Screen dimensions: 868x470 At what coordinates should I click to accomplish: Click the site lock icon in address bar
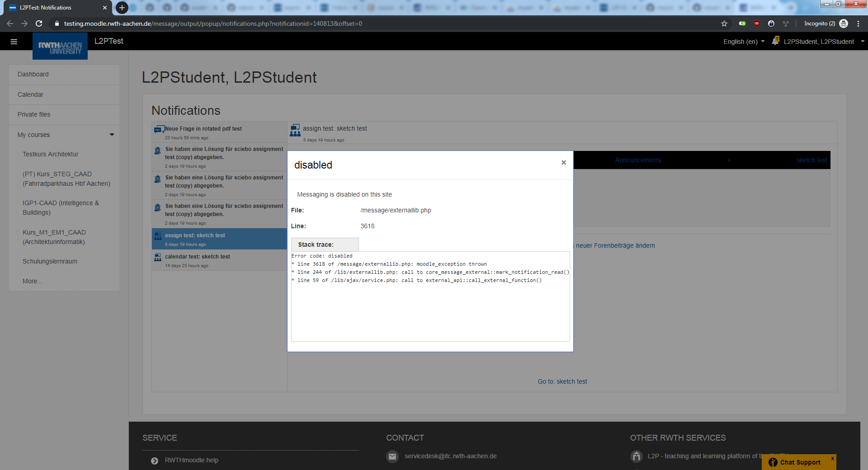(57, 23)
